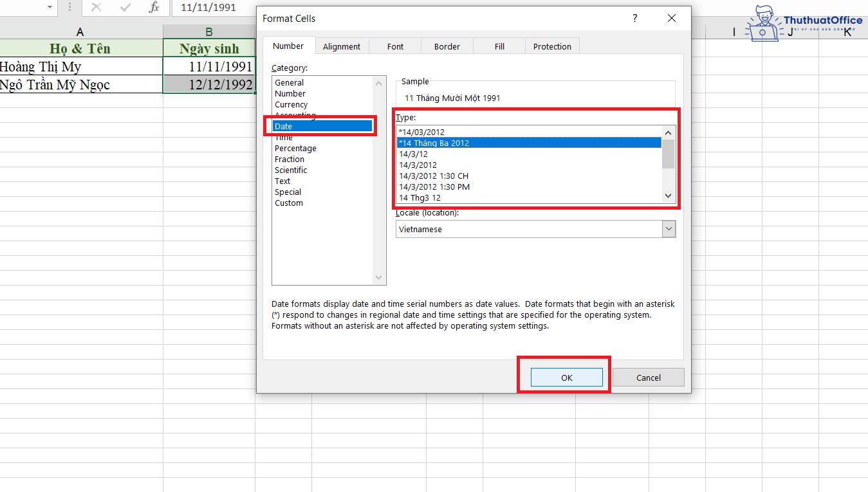Screen dimensions: 868x492
Task: Click the Help question mark icon on the dialog
Action: [x=634, y=19]
